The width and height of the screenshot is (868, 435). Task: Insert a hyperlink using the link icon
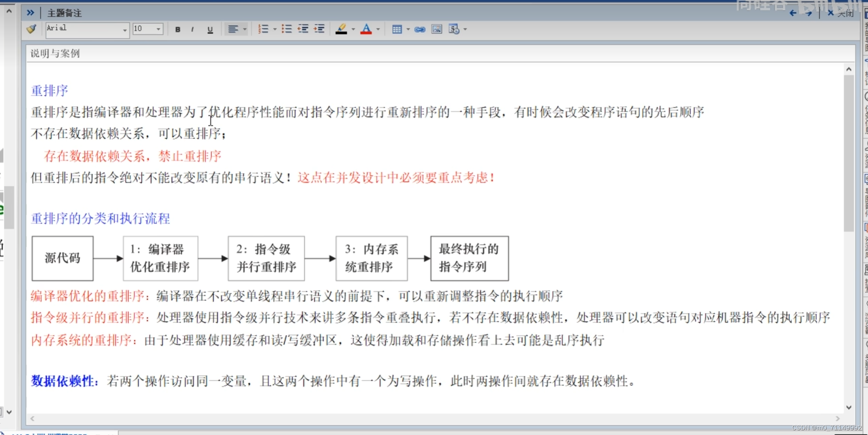[x=420, y=29]
